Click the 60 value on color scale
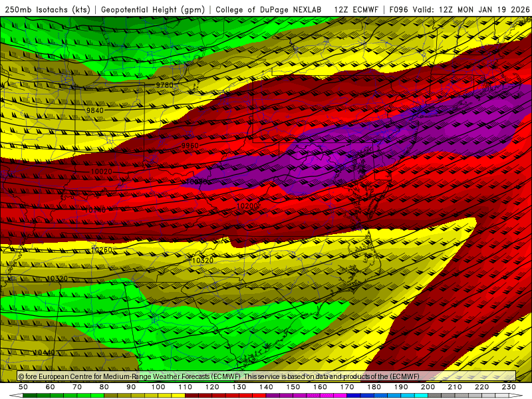This screenshot has width=532, height=399. click(x=50, y=387)
